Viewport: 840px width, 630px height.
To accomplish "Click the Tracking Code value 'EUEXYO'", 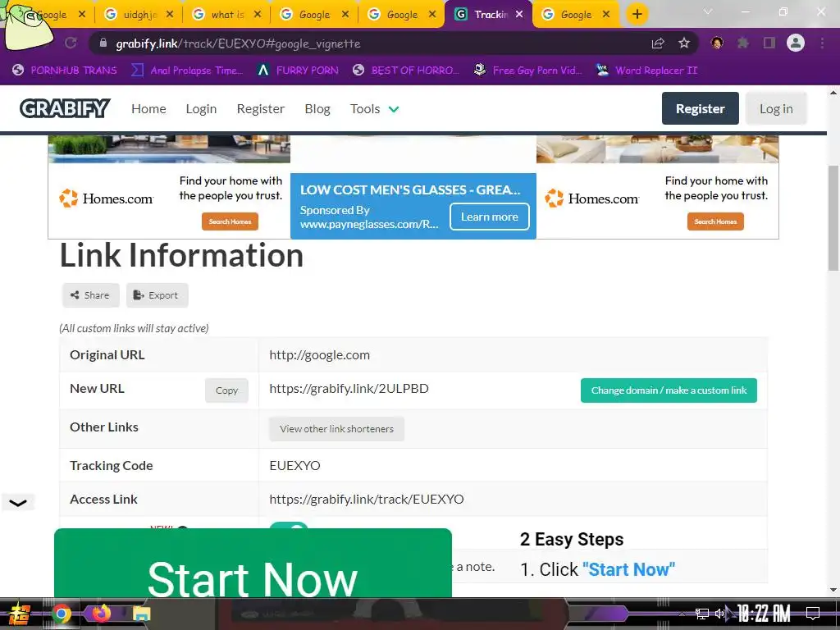I will pos(294,466).
